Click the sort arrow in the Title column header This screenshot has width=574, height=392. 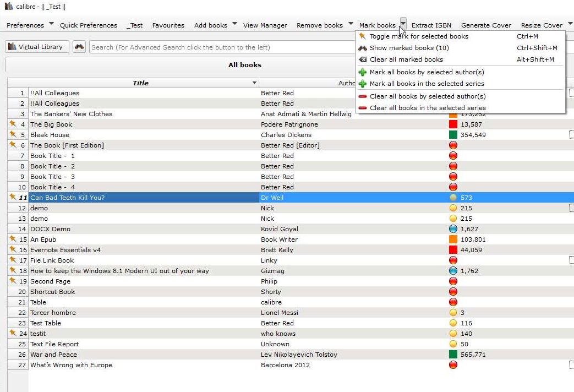click(x=254, y=83)
